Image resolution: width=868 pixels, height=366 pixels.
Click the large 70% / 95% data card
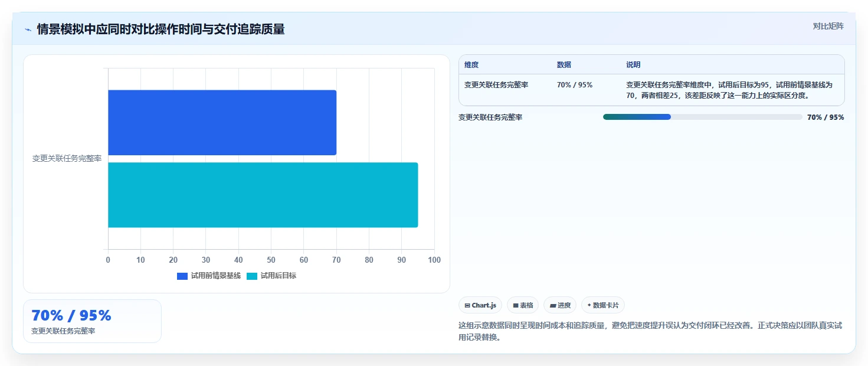click(92, 321)
